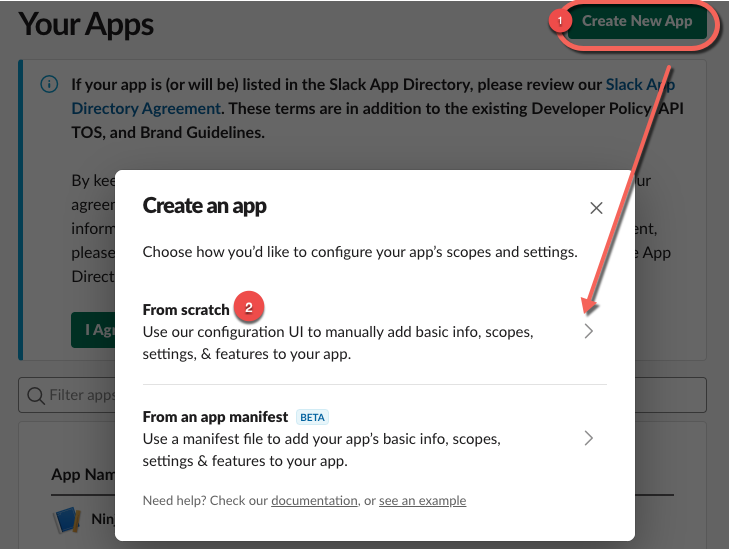729x549 pixels.
Task: Click the info icon in the banner
Action: (49, 85)
